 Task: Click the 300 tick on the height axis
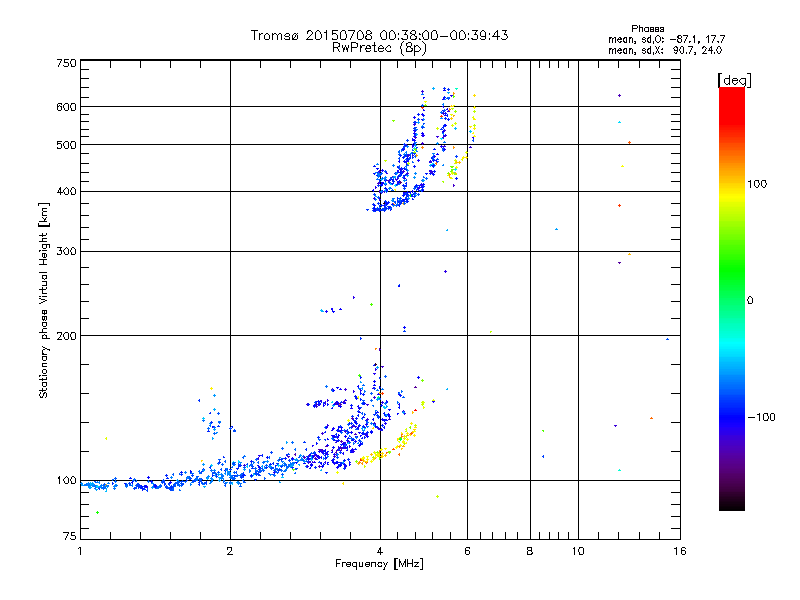pyautogui.click(x=66, y=251)
